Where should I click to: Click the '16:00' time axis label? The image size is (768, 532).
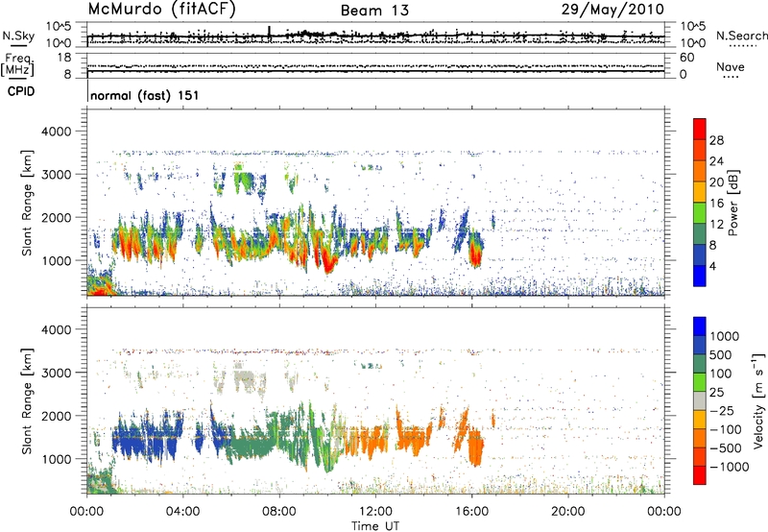coord(471,512)
